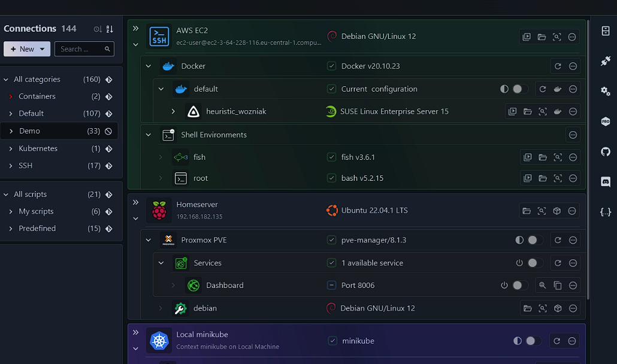Open the API braces icon in sidebar
This screenshot has width=617, height=364.
point(606,213)
